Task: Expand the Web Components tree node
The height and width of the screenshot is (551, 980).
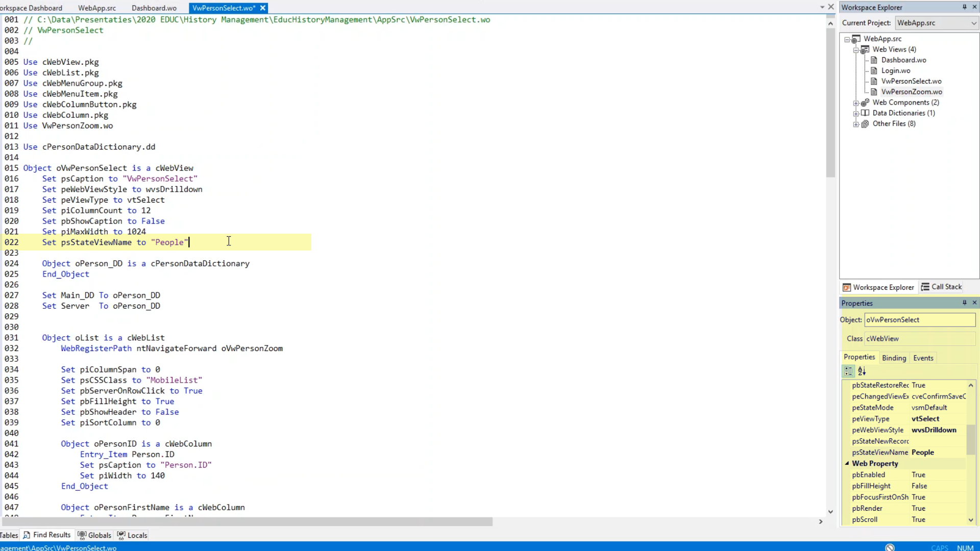Action: tap(856, 103)
